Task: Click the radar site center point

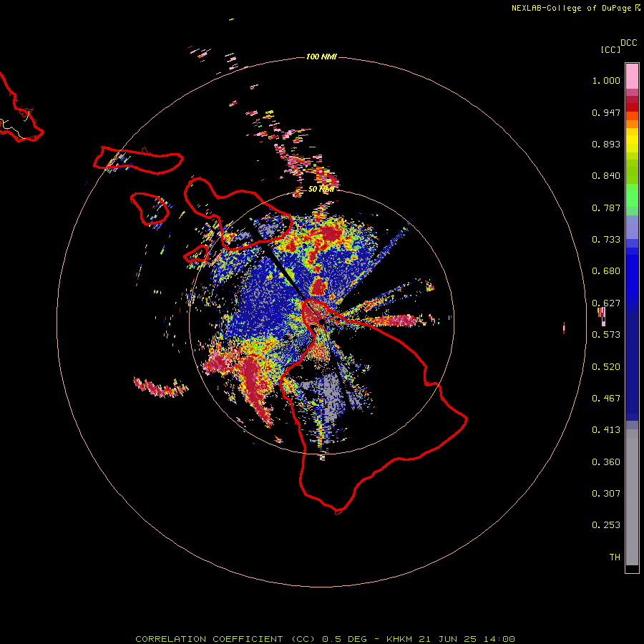Action: point(321,321)
